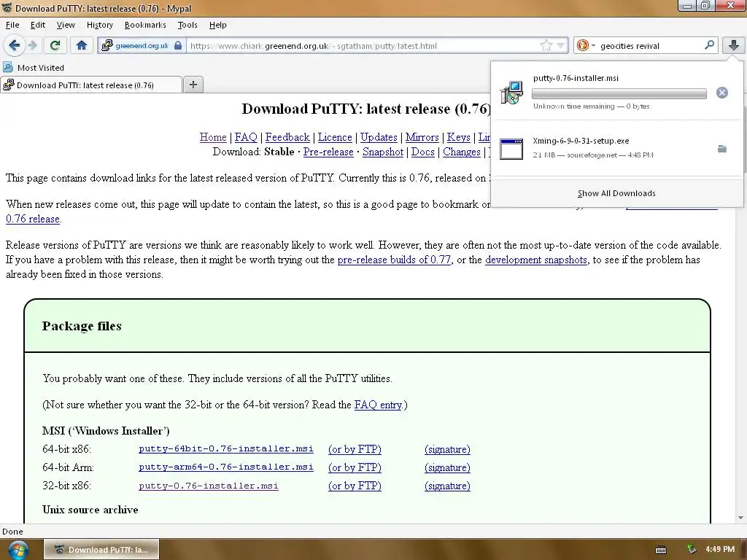Click (or by FTP) for 64-bit x86
Viewport: 747px width, 560px height.
(x=355, y=449)
